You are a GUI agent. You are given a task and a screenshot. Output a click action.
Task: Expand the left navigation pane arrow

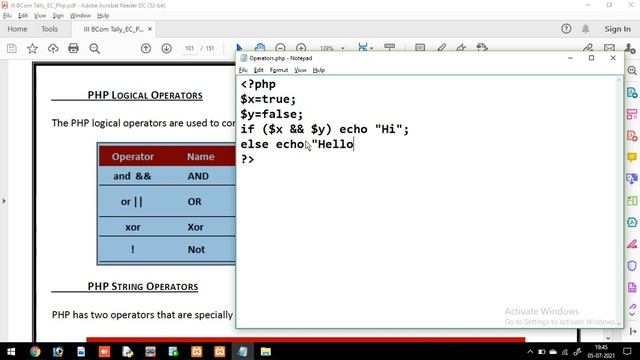(x=4, y=201)
